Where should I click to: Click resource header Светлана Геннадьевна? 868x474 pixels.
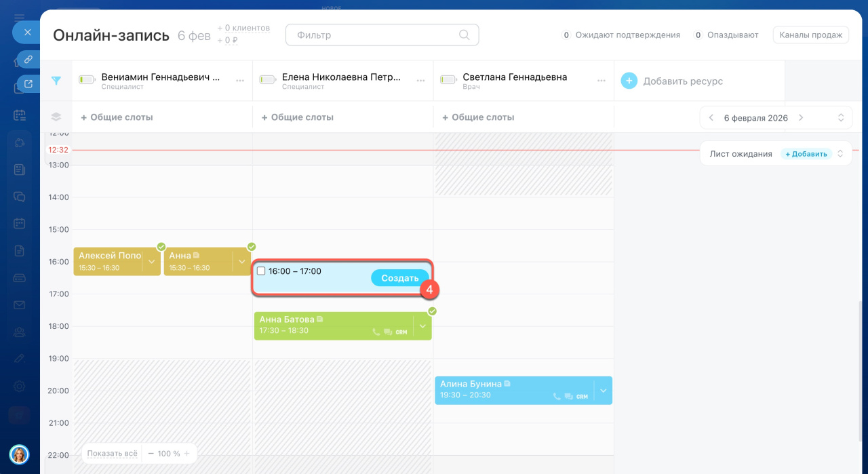pyautogui.click(x=515, y=77)
